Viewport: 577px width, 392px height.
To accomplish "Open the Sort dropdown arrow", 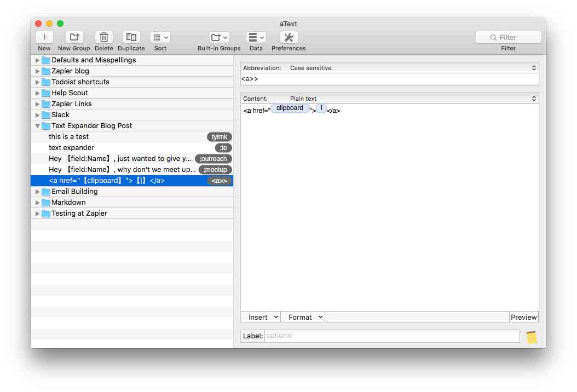I will [x=165, y=37].
